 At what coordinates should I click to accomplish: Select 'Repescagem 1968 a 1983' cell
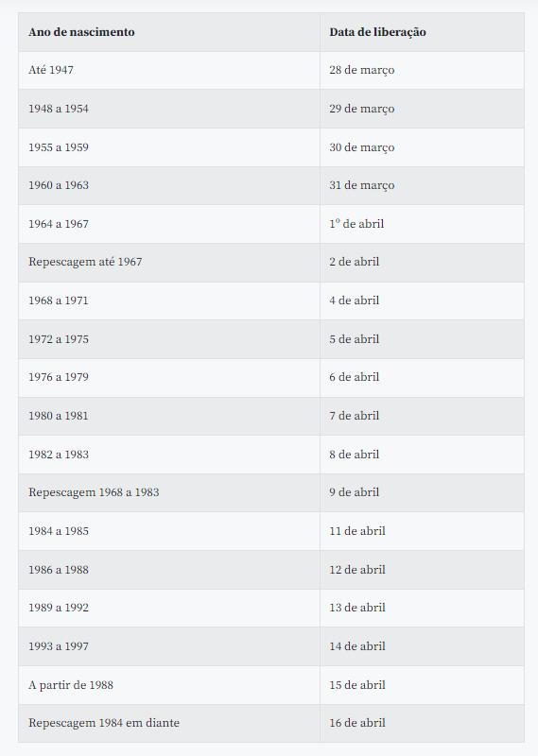click(x=169, y=492)
